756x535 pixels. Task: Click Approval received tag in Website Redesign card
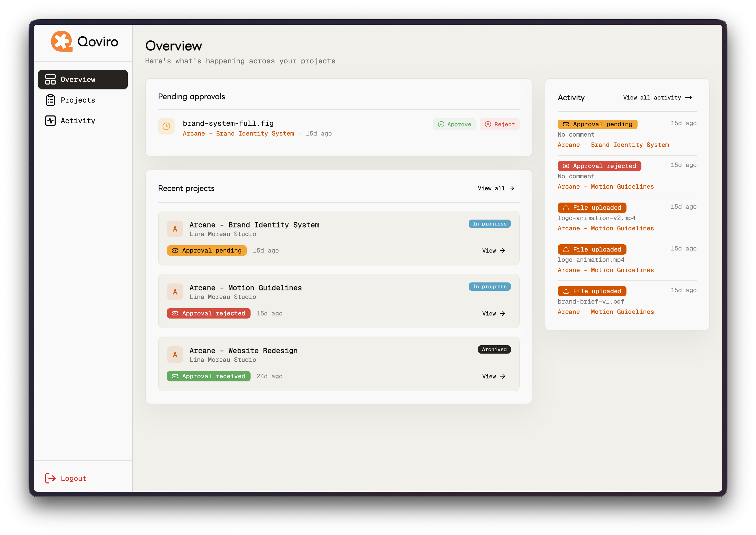pyautogui.click(x=209, y=377)
